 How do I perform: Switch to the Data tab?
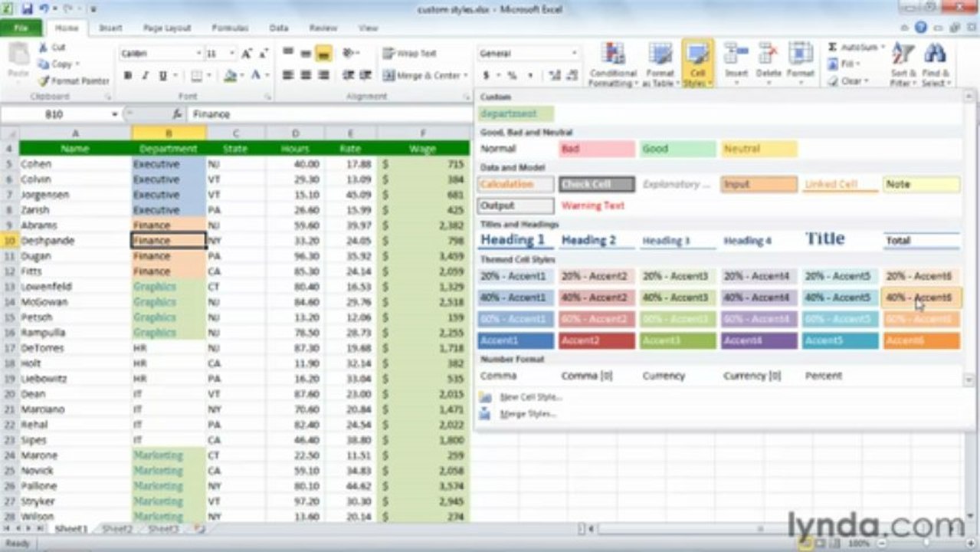(x=279, y=28)
